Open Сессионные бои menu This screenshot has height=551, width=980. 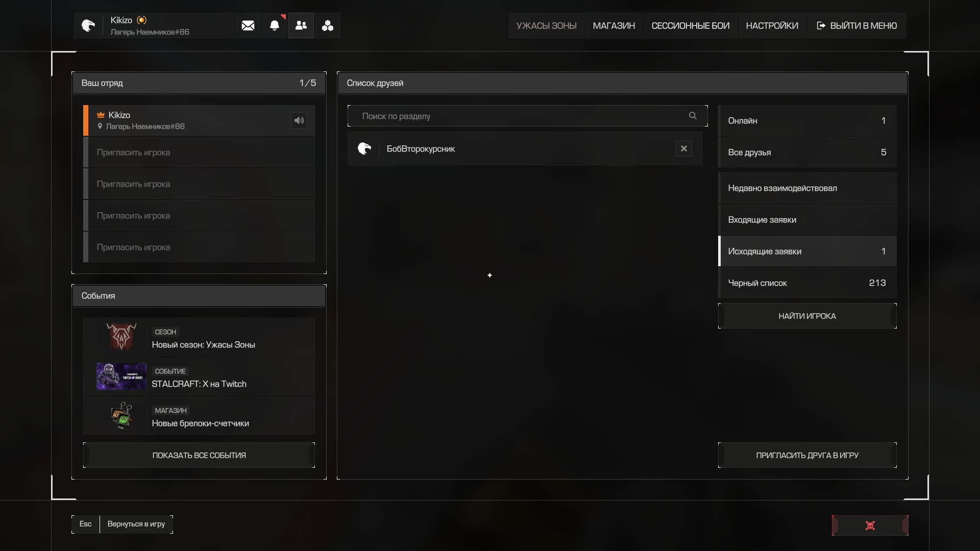click(691, 26)
